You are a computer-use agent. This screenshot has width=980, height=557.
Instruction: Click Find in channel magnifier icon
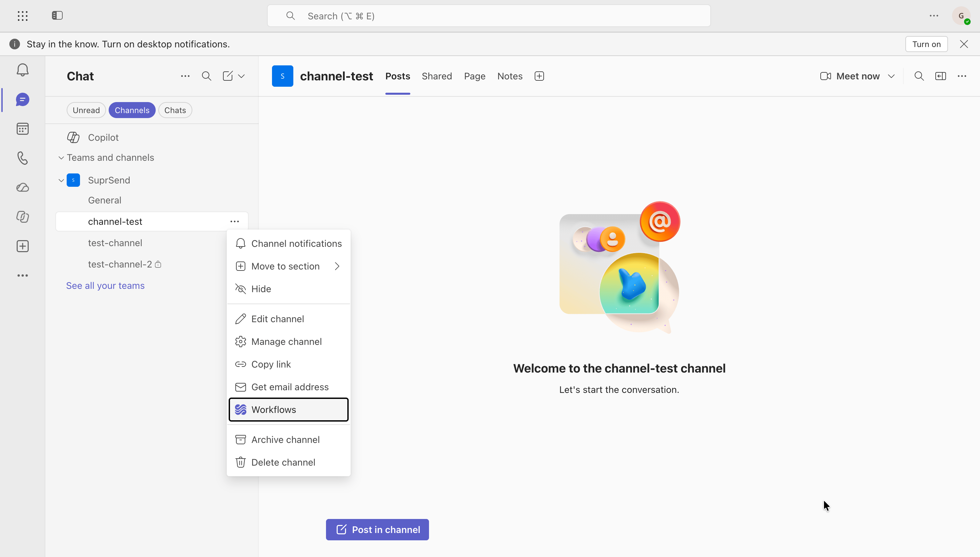click(919, 76)
